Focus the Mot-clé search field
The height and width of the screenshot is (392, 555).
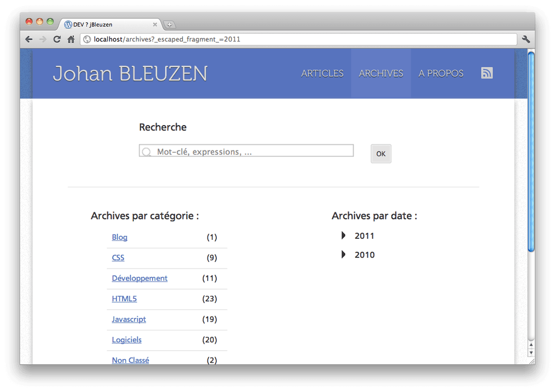click(247, 151)
